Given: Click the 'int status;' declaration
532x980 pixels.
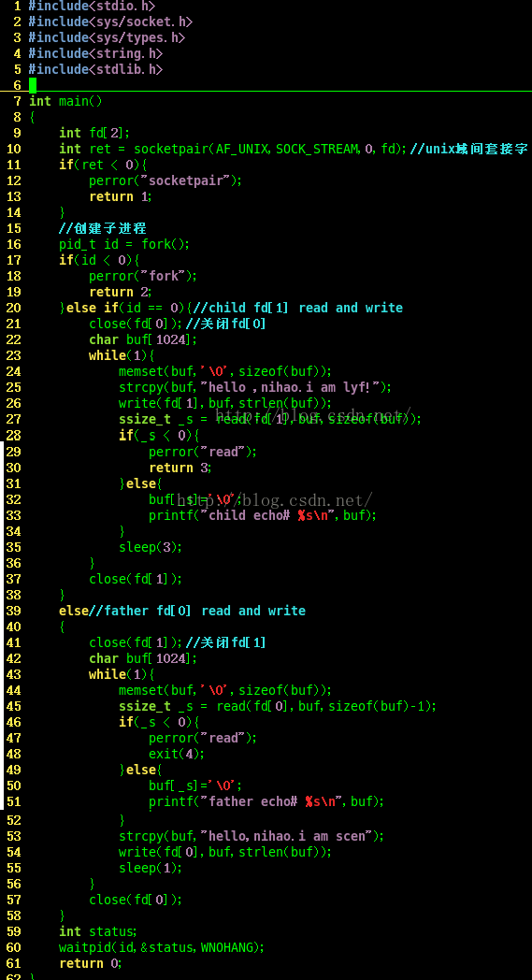Looking at the screenshot, I should pos(98,932).
